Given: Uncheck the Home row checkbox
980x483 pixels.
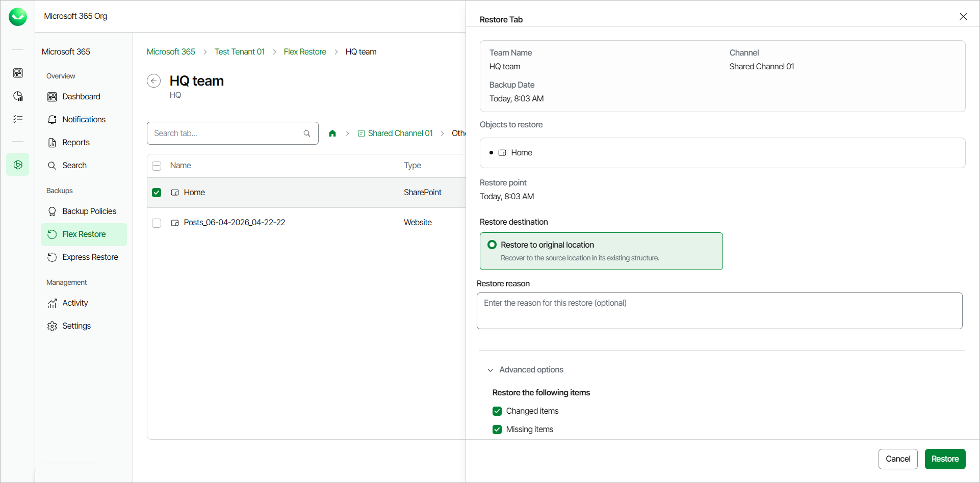Looking at the screenshot, I should (157, 193).
